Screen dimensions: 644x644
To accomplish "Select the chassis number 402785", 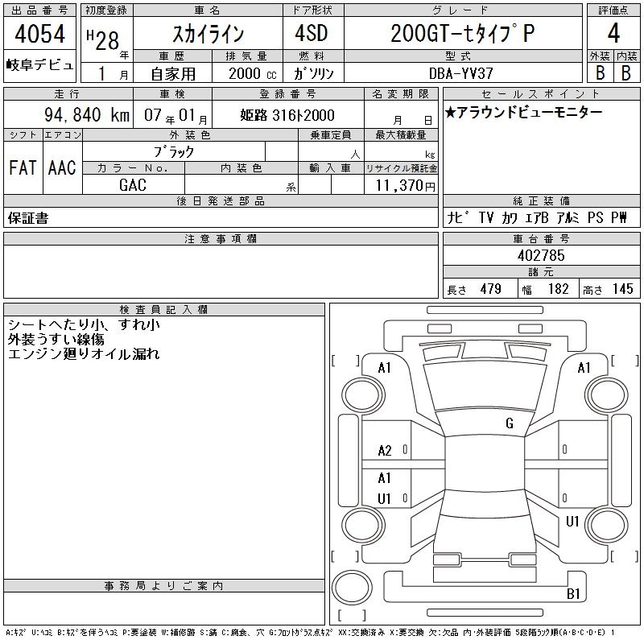I will coord(541,255).
